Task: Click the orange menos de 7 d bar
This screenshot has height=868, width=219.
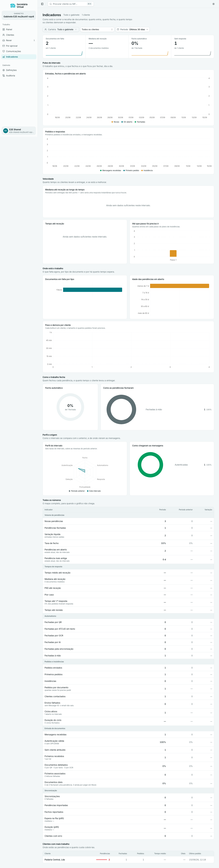Action: 179,286
